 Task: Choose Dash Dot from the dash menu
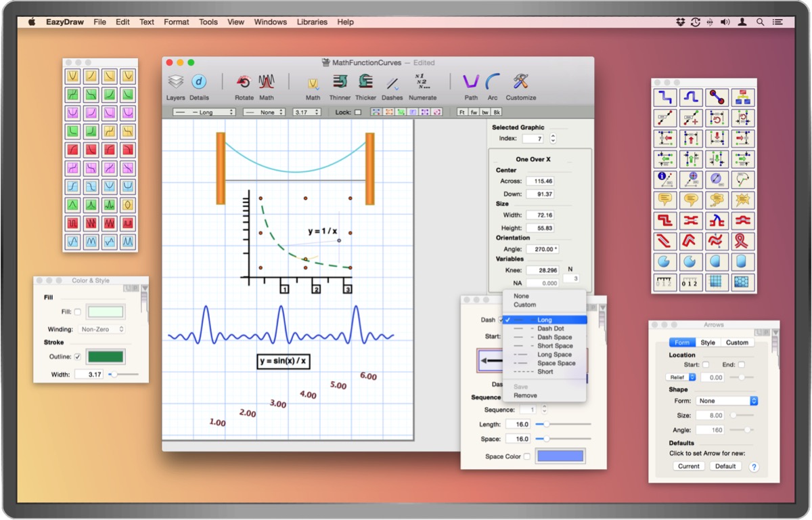pos(550,328)
